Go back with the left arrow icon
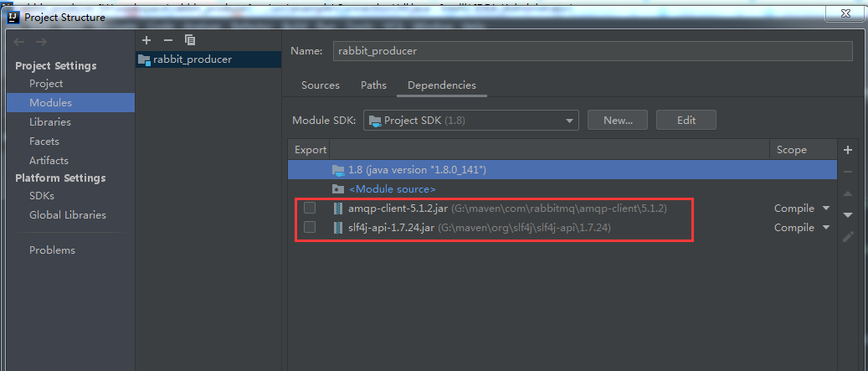This screenshot has width=868, height=371. pyautogui.click(x=18, y=42)
